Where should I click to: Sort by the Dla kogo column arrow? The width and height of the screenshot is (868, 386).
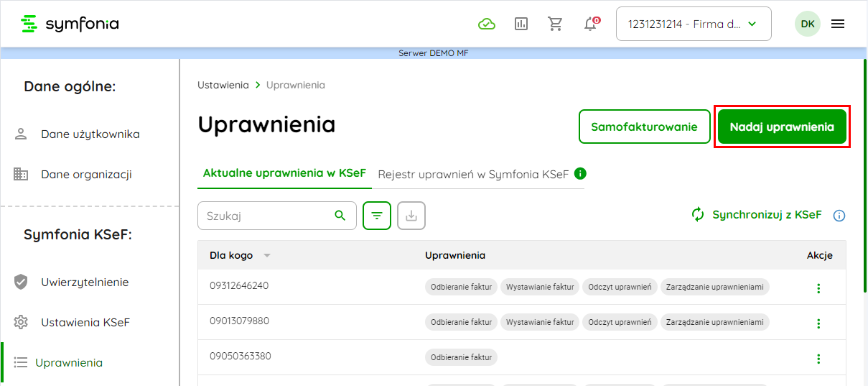pos(267,256)
